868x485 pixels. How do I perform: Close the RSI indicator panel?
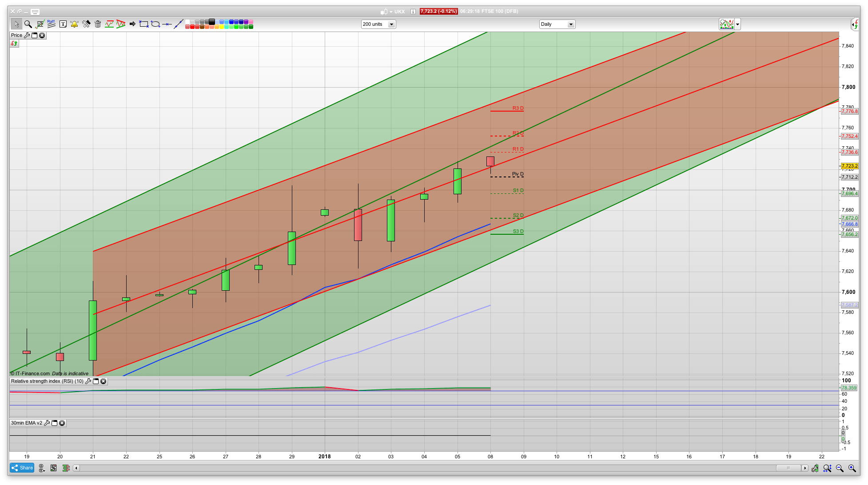[x=104, y=381]
